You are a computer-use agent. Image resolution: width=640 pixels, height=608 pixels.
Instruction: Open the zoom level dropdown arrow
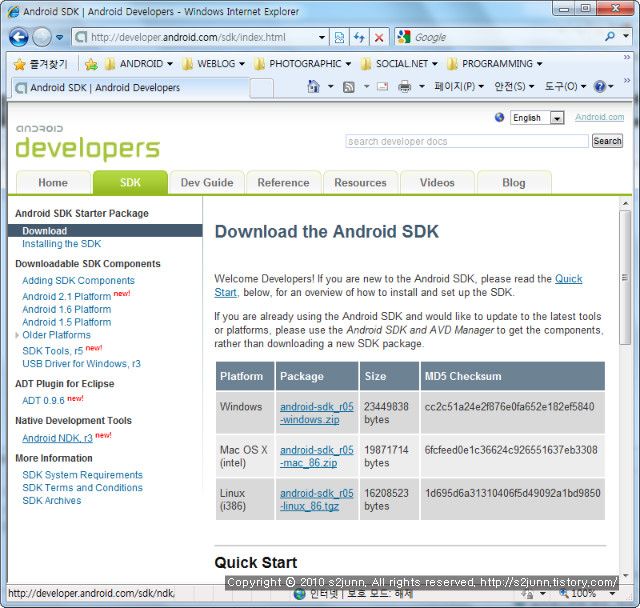coord(612,593)
